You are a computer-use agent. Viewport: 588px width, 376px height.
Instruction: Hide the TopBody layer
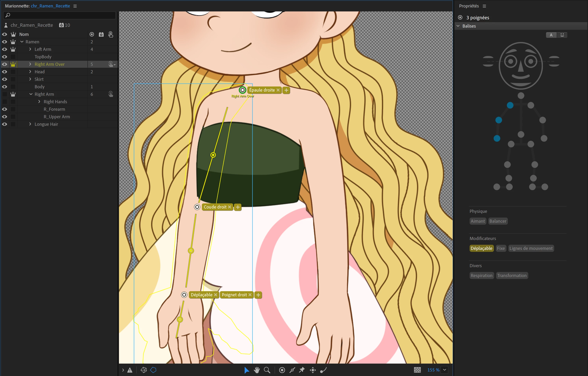tap(5, 57)
